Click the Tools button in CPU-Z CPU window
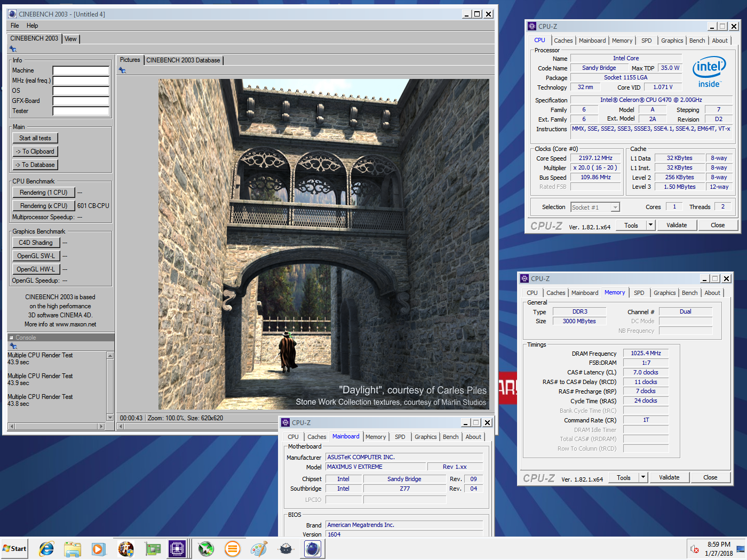The image size is (747, 560). (631, 225)
